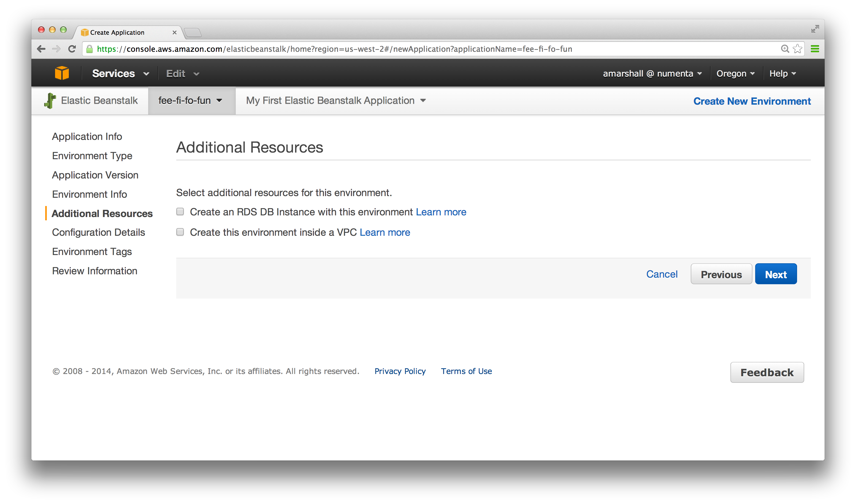Click the browser back arrow

[x=41, y=49]
